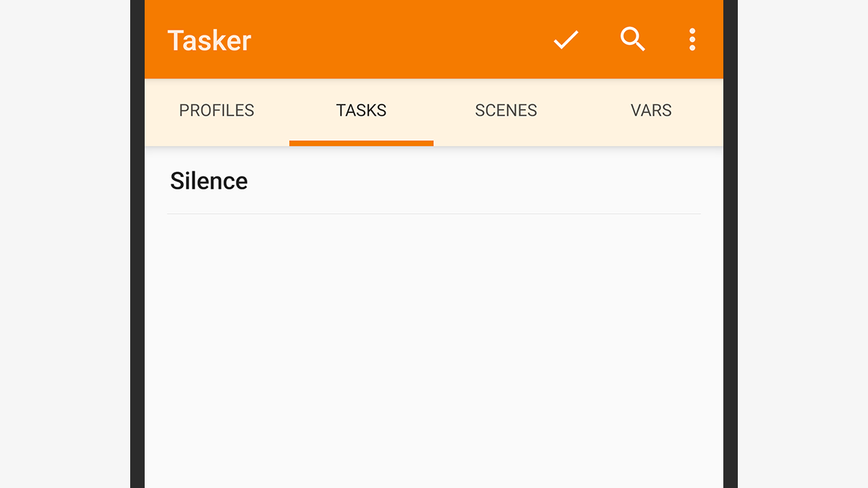Click the orange header bar beside Tasker

[398, 40]
